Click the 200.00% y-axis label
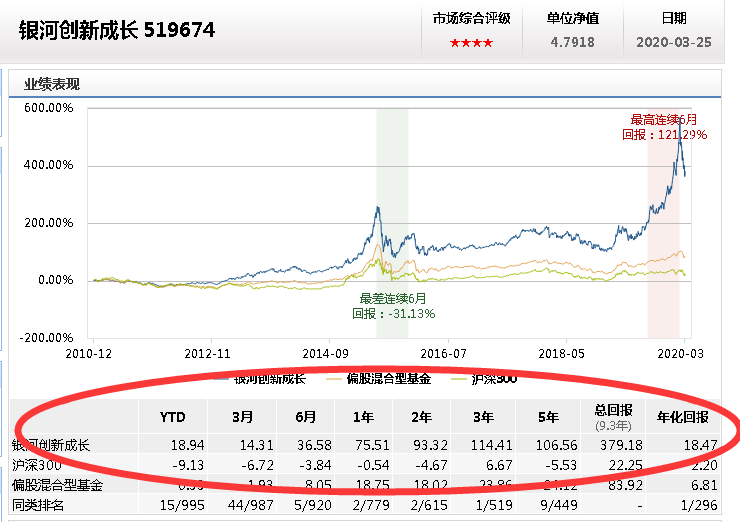 49,223
